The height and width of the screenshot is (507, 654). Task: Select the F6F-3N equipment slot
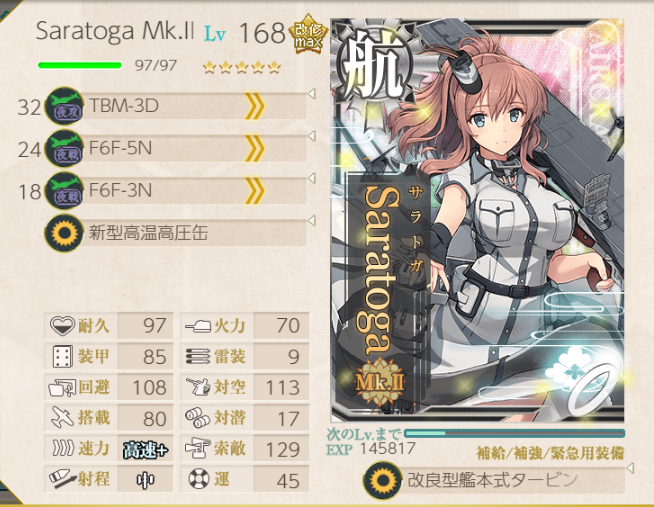click(x=175, y=191)
